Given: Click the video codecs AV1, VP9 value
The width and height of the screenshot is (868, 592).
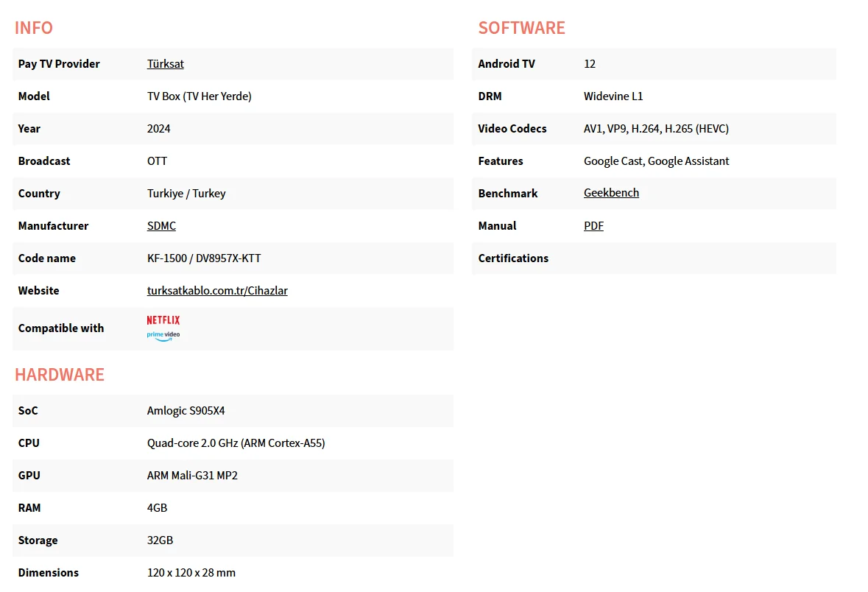Looking at the screenshot, I should point(656,128).
